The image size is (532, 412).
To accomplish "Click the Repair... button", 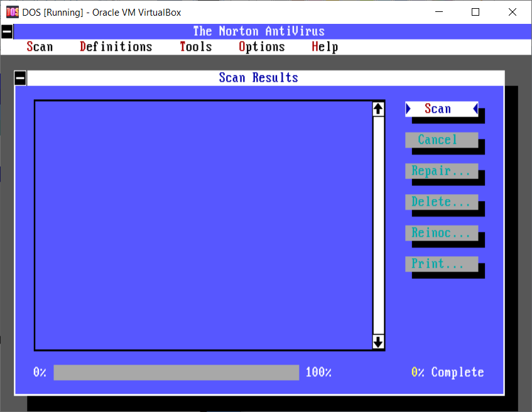I will point(442,171).
